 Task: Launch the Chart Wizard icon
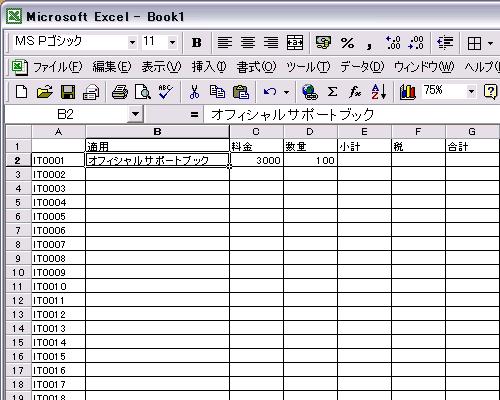(408, 92)
